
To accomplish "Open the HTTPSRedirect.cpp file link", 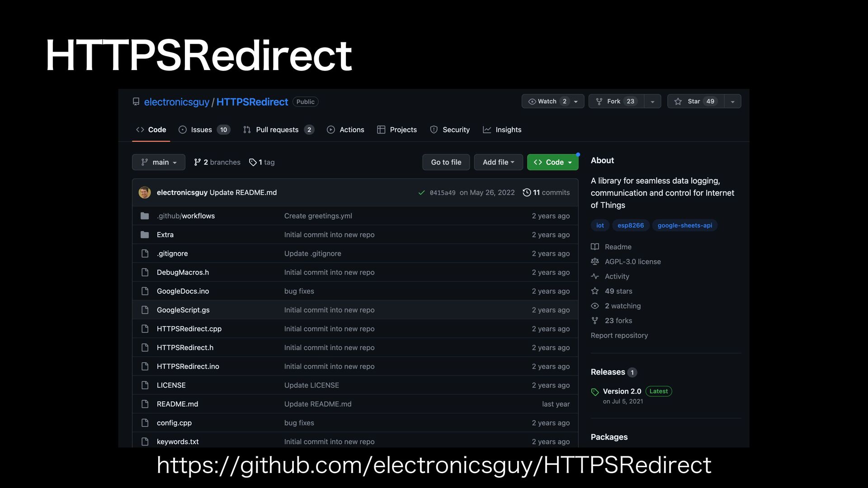I will click(x=189, y=329).
